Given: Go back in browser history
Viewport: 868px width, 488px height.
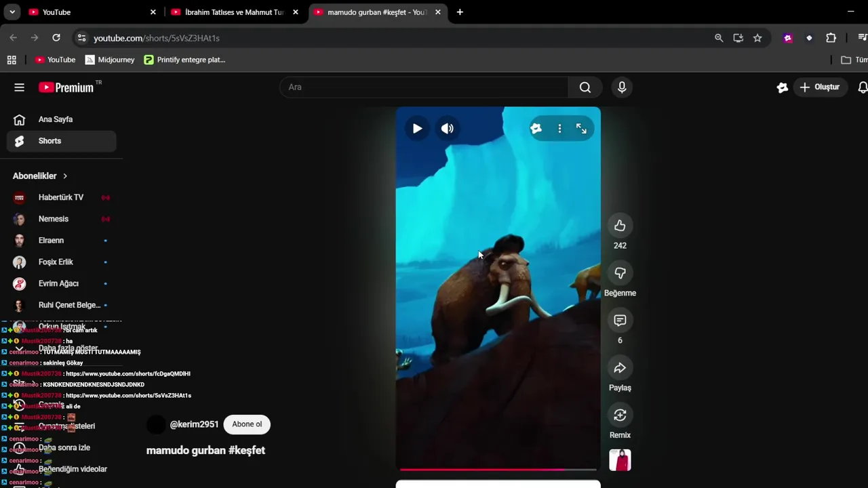Looking at the screenshot, I should (13, 38).
